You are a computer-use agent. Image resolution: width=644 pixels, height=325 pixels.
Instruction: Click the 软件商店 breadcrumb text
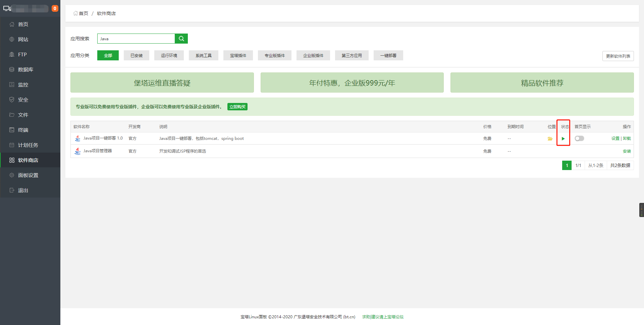coord(106,13)
